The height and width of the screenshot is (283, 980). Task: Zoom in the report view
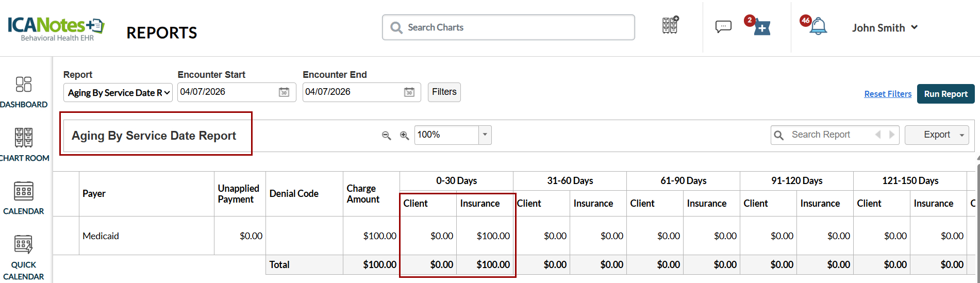405,135
